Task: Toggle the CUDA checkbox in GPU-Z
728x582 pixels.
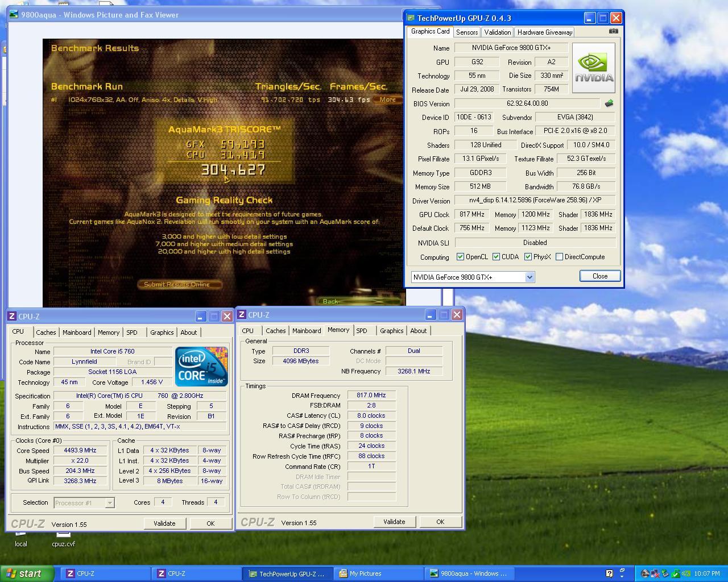Action: point(496,257)
